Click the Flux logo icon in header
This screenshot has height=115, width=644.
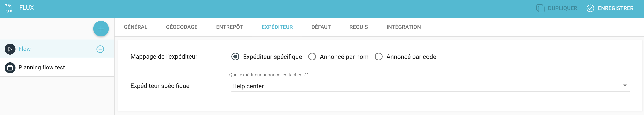[9, 8]
